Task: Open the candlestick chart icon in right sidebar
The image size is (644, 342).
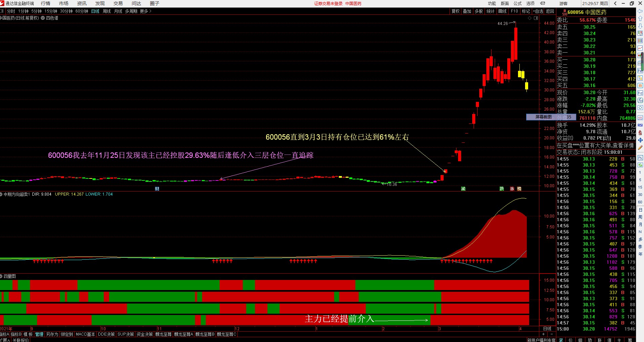Action: coord(640,56)
